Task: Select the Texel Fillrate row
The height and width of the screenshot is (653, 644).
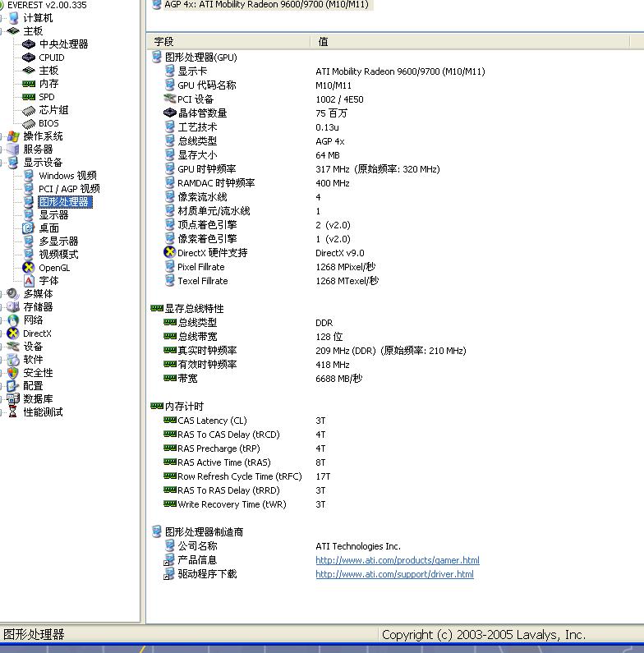Action: click(x=271, y=281)
